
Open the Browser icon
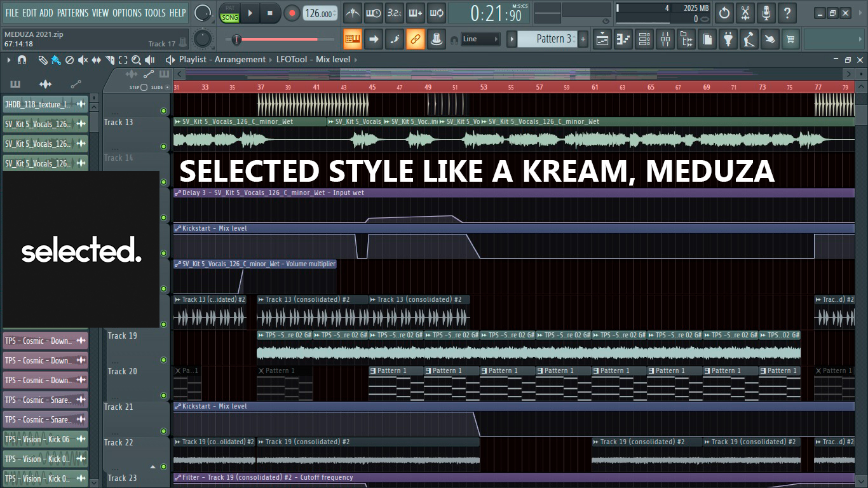[x=686, y=39]
